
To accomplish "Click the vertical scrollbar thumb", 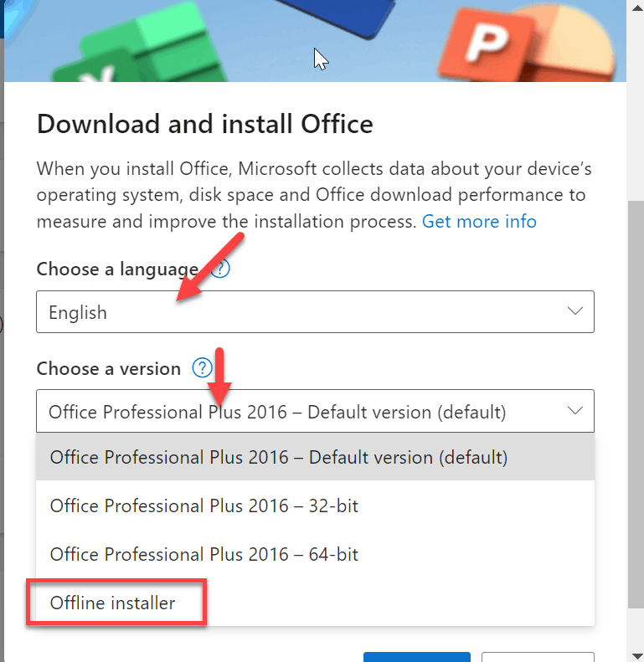I will coord(636,404).
